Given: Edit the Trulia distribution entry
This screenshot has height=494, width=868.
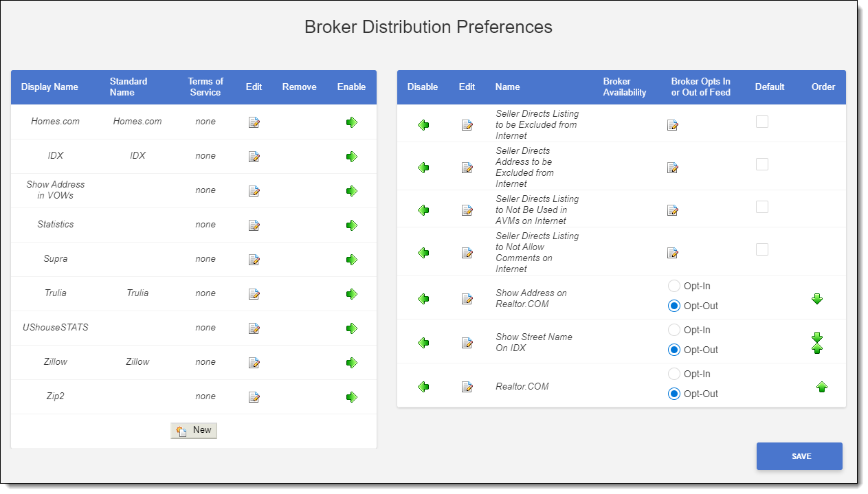Looking at the screenshot, I should [x=254, y=294].
